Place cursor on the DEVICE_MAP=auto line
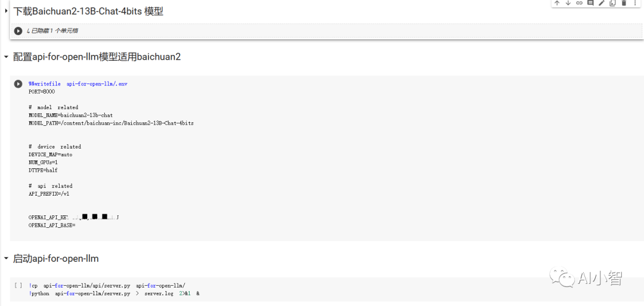This screenshot has height=306, width=644. click(x=51, y=154)
